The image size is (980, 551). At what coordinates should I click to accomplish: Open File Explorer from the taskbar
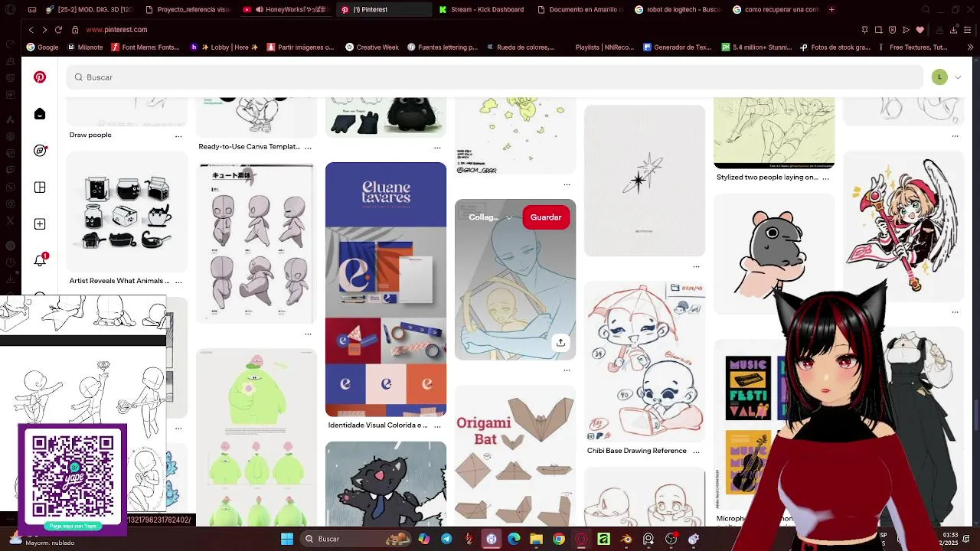(x=536, y=539)
